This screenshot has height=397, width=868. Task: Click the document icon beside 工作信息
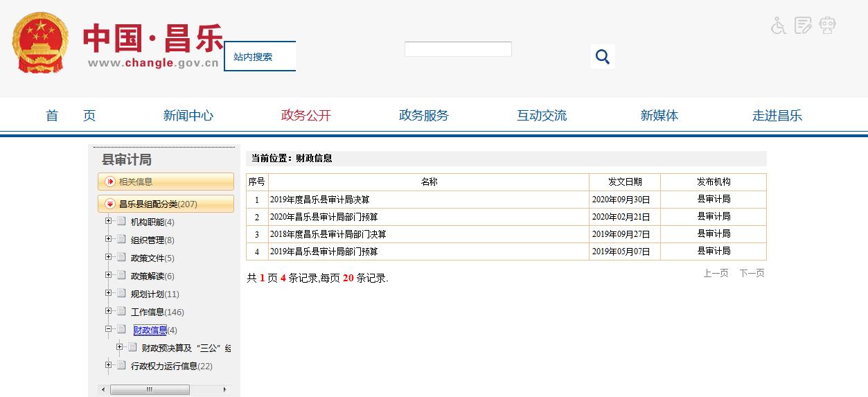coord(121,311)
